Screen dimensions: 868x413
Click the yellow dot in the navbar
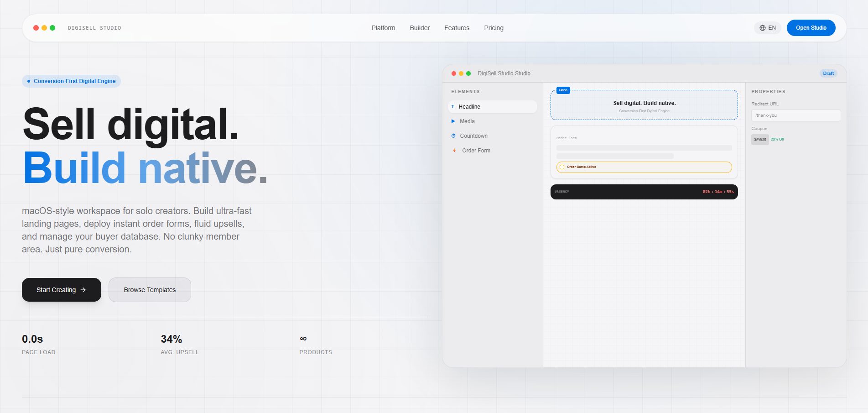[44, 28]
